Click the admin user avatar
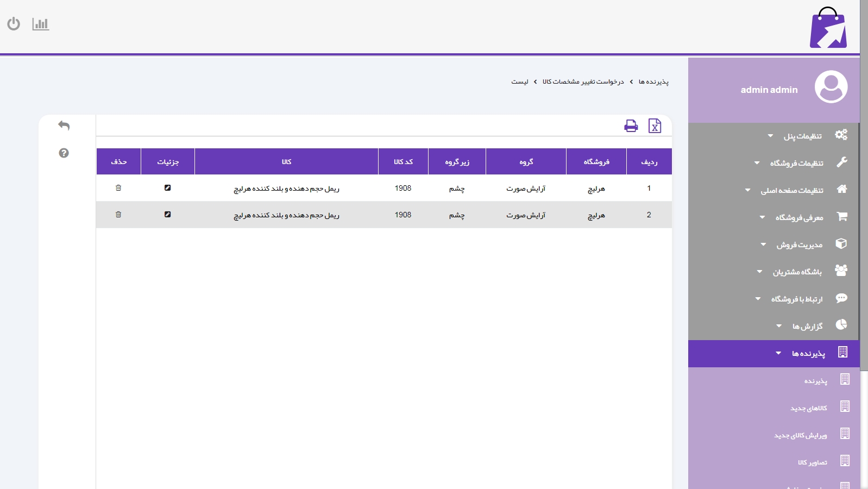Viewport: 868px width, 489px height. click(x=831, y=87)
